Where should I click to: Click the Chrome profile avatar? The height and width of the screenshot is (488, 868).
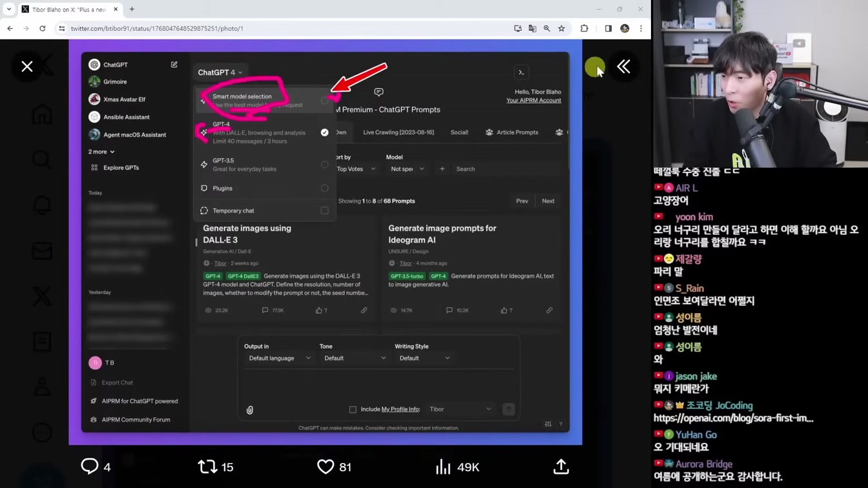[625, 28]
